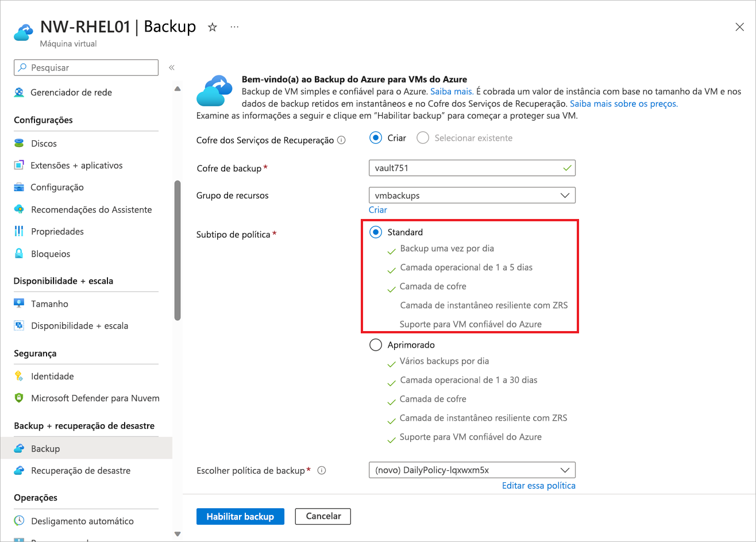Choose the Standard policy subtype
This screenshot has height=542, width=756.
(x=376, y=232)
